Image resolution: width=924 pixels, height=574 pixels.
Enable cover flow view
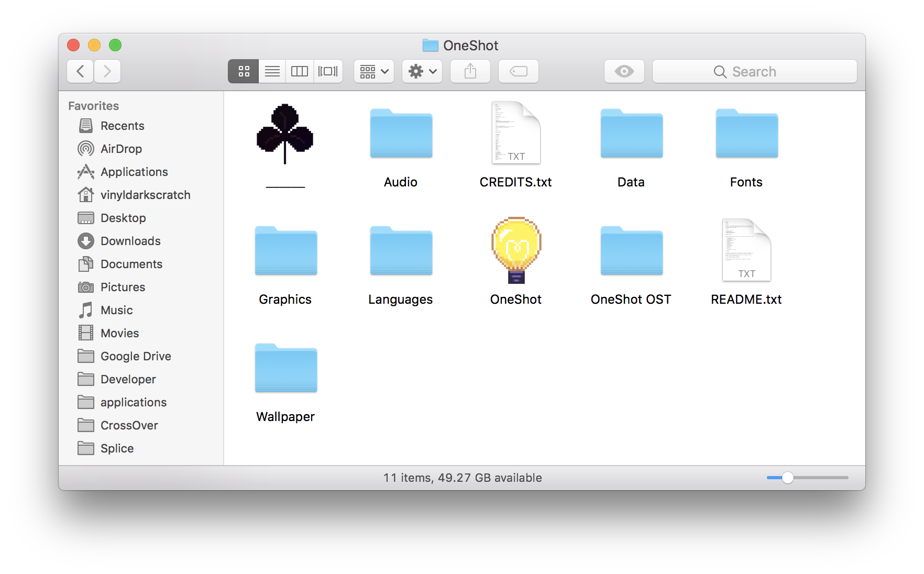click(328, 71)
